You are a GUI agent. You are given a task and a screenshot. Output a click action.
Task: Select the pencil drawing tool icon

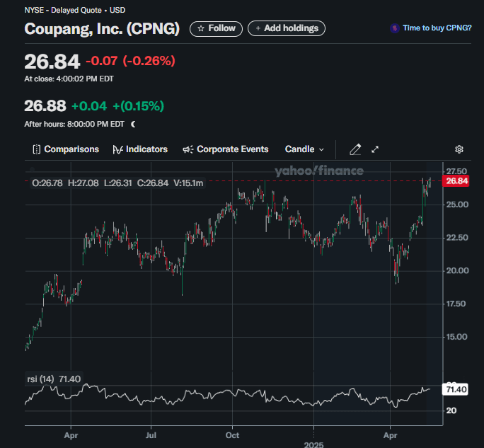coord(355,149)
